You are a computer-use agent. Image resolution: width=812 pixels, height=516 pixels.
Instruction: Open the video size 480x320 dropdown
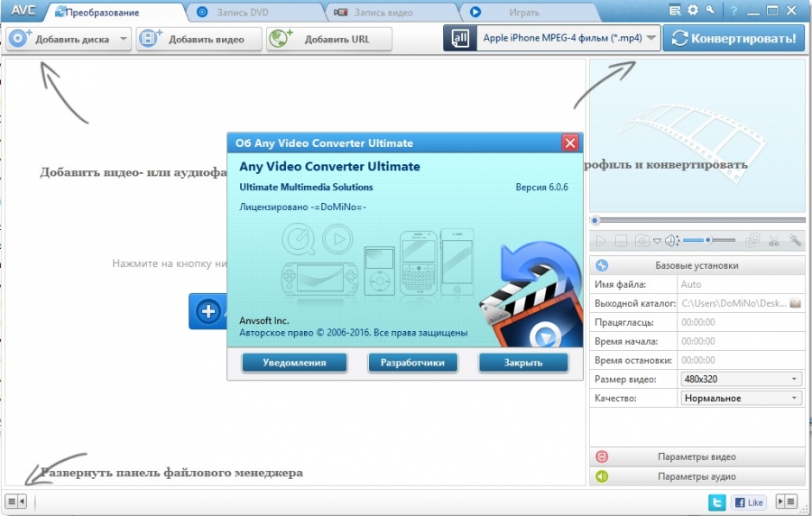tap(740, 379)
